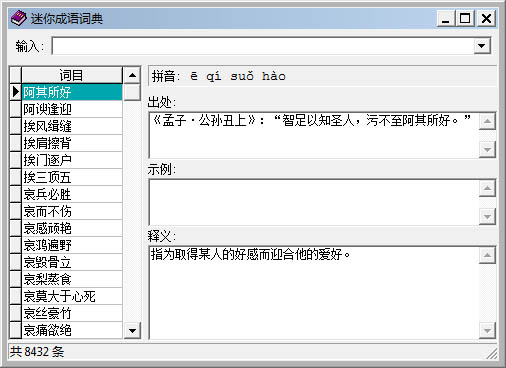Click the word list scrollbar thumb
The image size is (506, 368).
[132, 92]
